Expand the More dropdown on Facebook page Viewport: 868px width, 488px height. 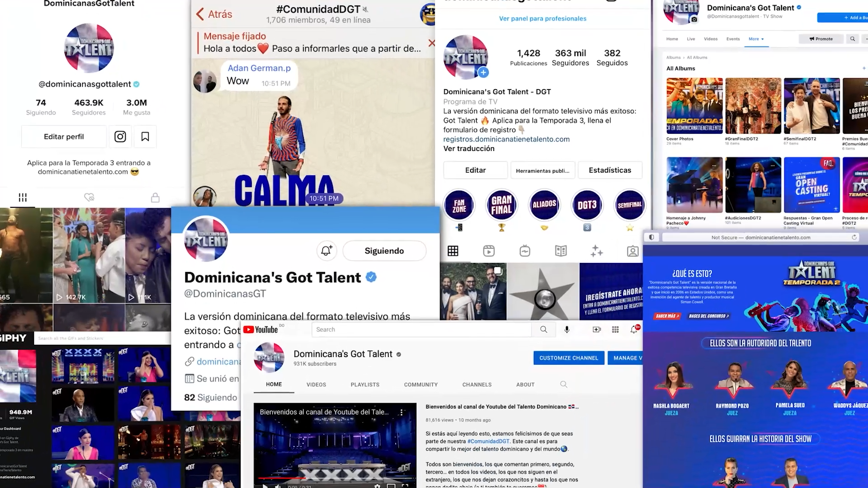pos(756,39)
